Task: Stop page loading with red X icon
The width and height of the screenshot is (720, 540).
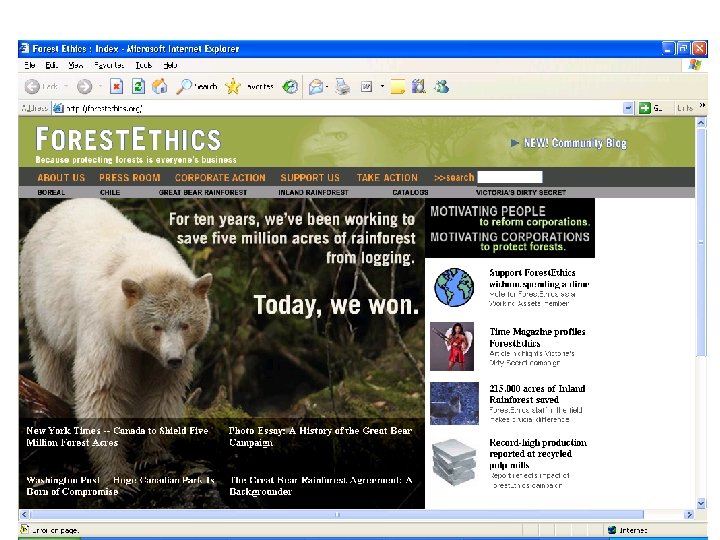Action: click(117, 86)
